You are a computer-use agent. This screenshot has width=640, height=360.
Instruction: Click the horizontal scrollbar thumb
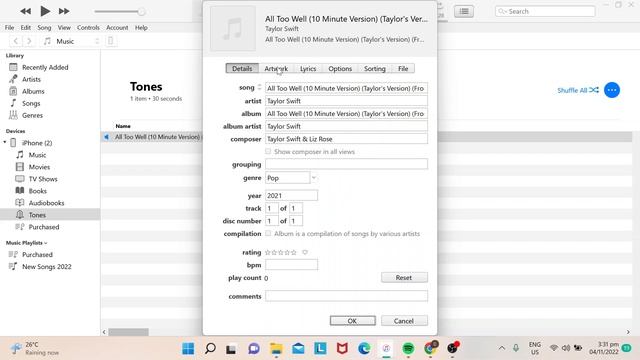click(x=128, y=332)
